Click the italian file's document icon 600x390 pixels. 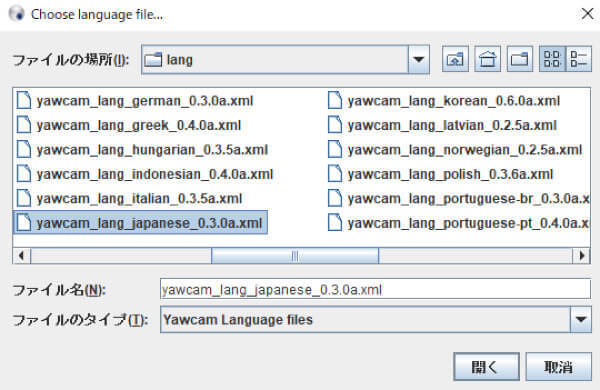tap(24, 199)
